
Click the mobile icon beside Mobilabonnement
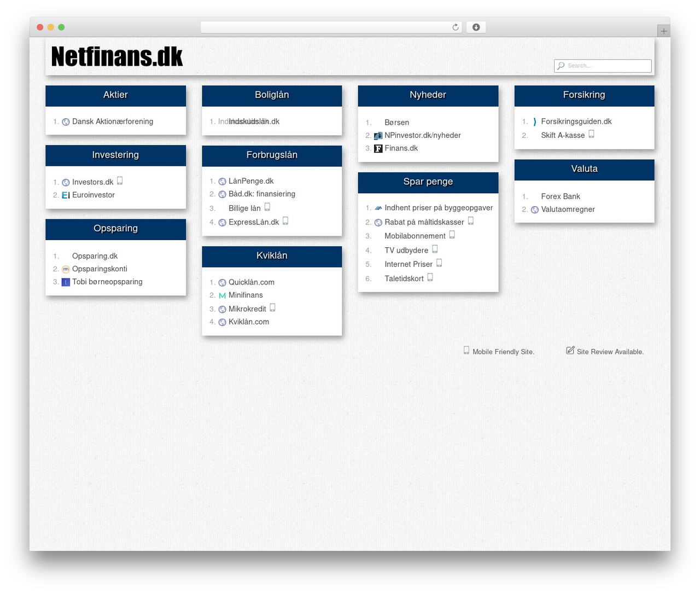(x=452, y=235)
